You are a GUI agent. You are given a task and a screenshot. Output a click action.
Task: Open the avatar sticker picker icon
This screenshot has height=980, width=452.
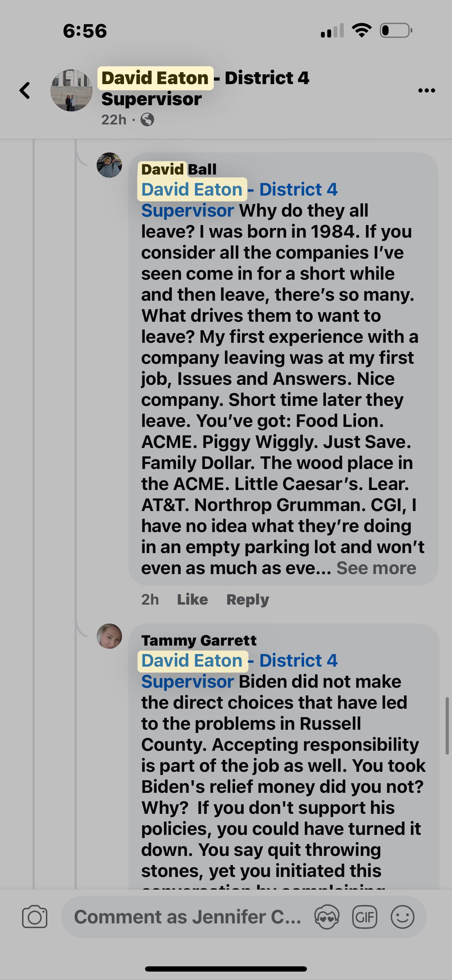coord(327,917)
